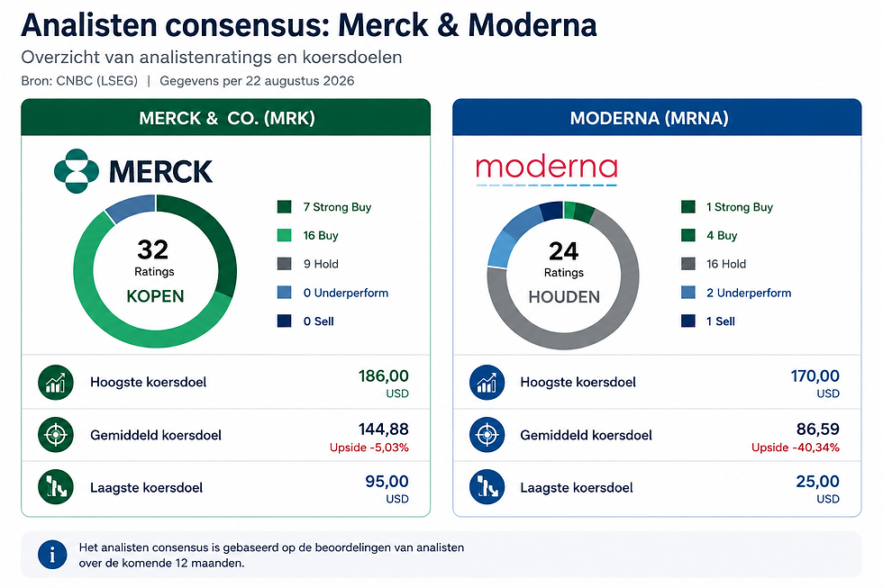
Task: Click the Moderna logo
Action: [x=546, y=170]
